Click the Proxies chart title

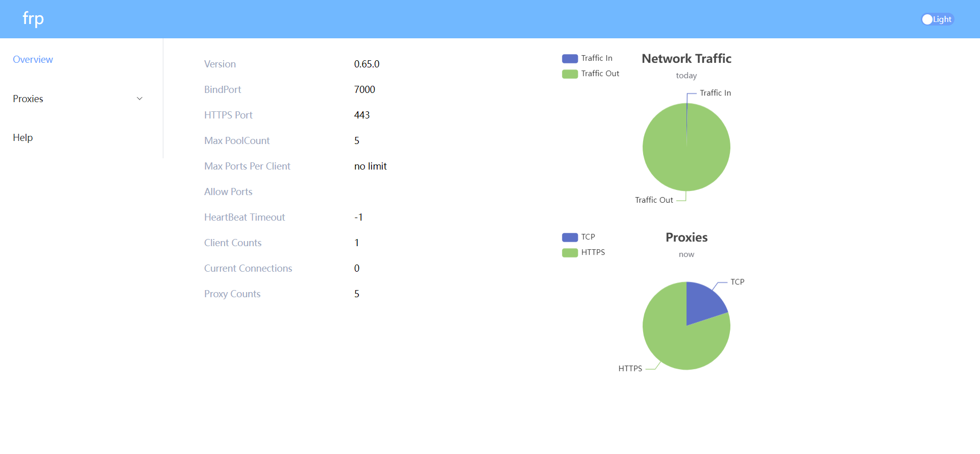click(686, 237)
